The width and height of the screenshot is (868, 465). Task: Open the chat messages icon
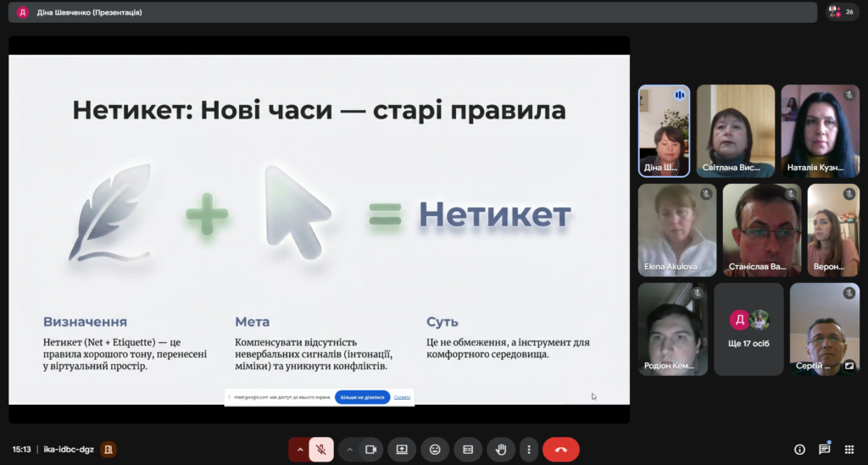(824, 449)
